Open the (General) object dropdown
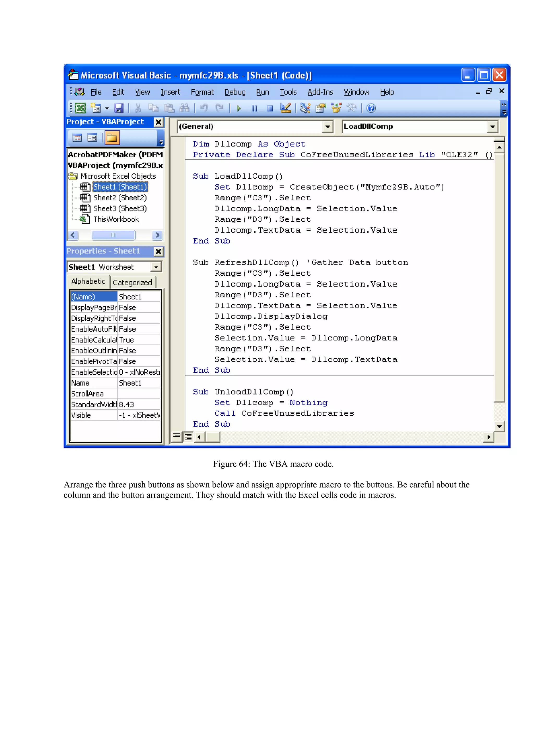 327,127
